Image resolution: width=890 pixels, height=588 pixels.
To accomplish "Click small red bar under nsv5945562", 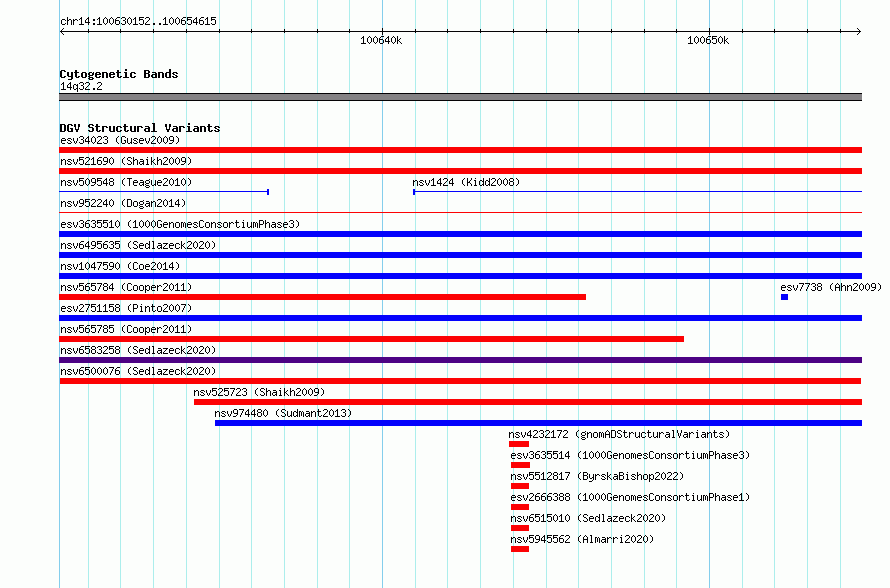I will click(520, 549).
